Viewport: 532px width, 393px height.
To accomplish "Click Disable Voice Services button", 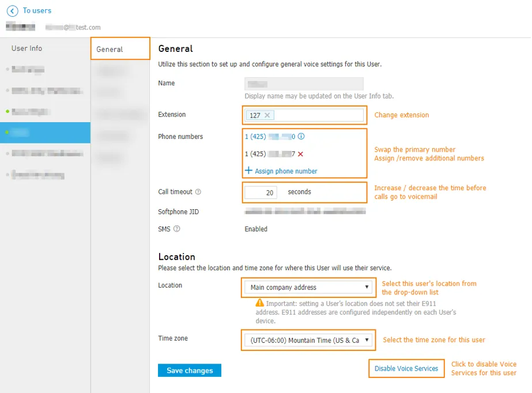I will coord(406,368).
